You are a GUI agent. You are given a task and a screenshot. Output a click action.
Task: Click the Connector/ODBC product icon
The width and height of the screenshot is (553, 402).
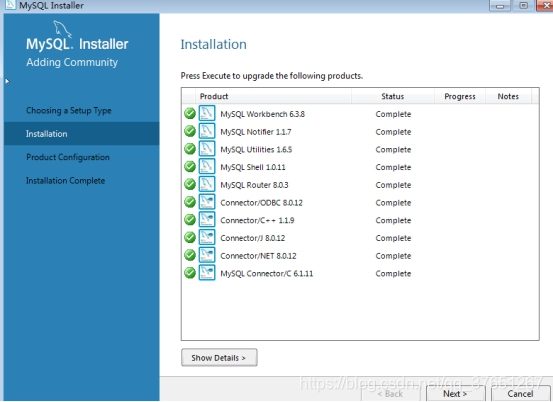(x=207, y=202)
